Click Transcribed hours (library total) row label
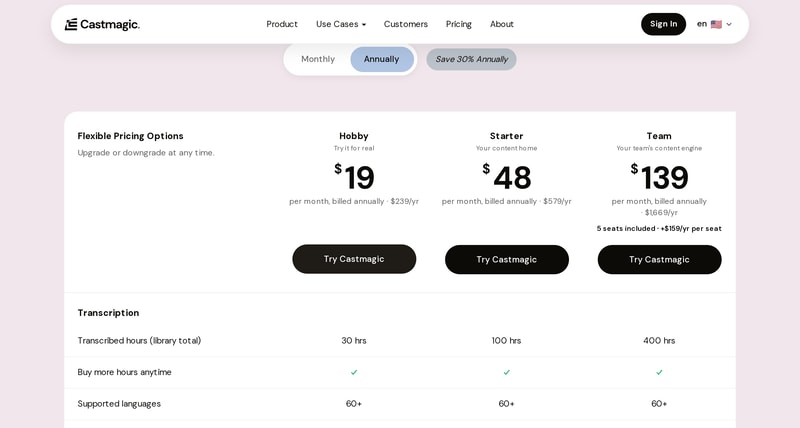The height and width of the screenshot is (428, 800). (x=139, y=341)
